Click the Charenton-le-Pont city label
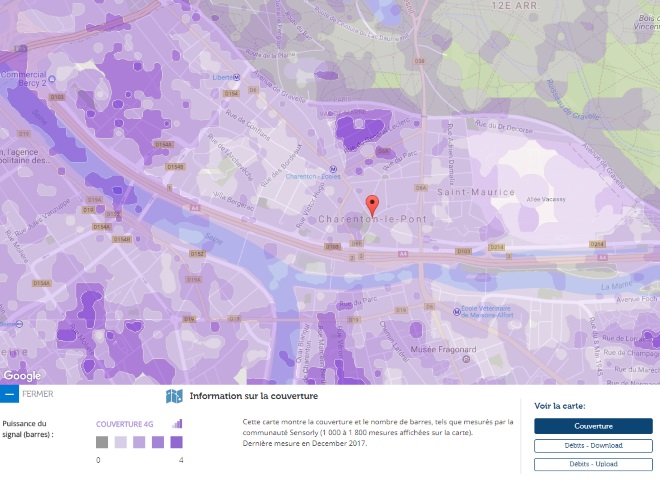This screenshot has height=485, width=660. [x=373, y=219]
